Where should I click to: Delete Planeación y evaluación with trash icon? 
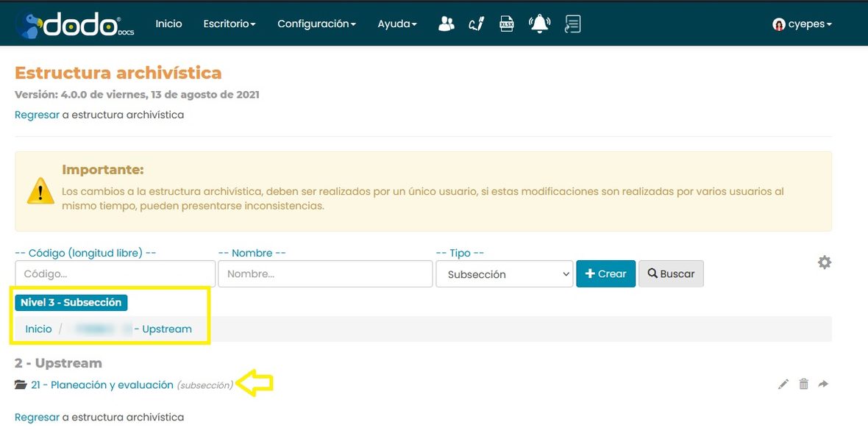803,384
